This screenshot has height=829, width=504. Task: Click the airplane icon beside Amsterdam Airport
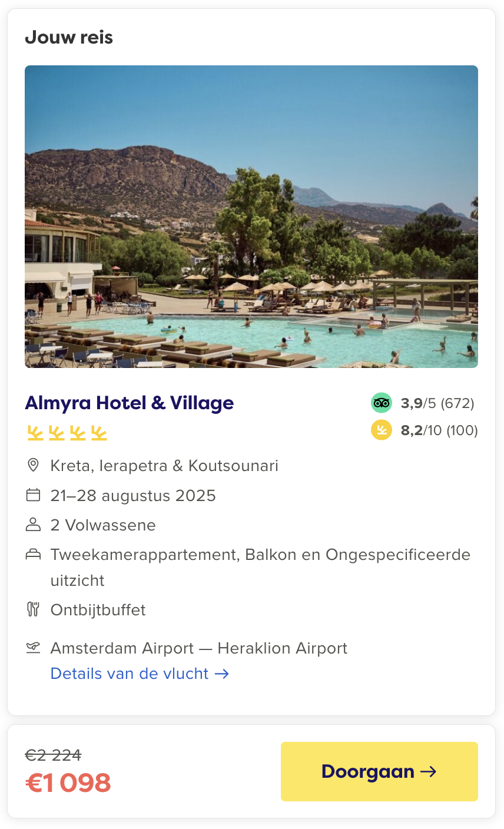[x=34, y=648]
